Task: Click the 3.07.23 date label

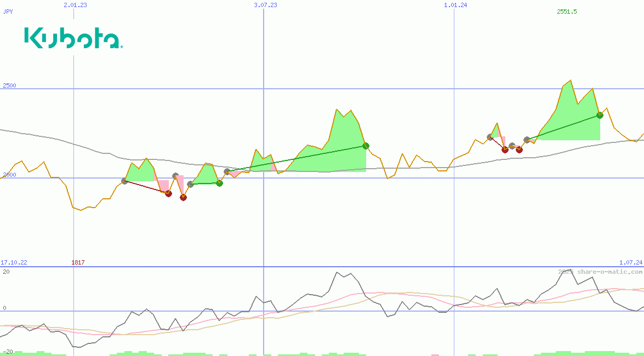Action: pos(265,5)
